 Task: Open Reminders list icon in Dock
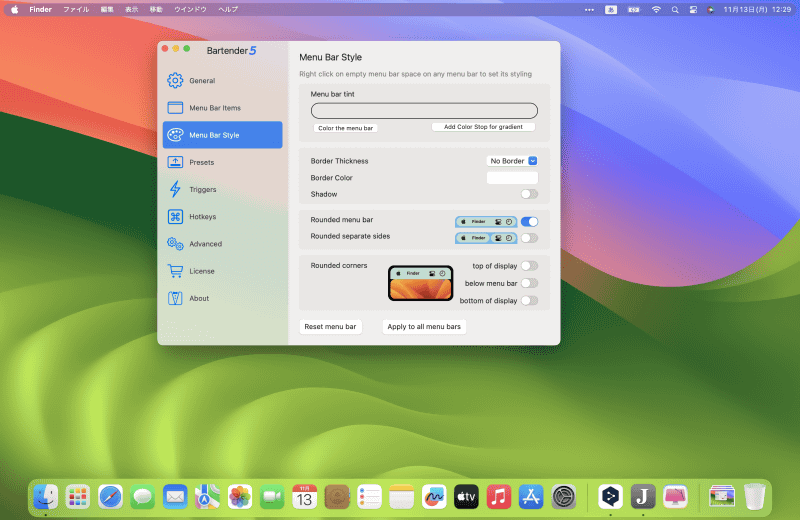tap(369, 497)
